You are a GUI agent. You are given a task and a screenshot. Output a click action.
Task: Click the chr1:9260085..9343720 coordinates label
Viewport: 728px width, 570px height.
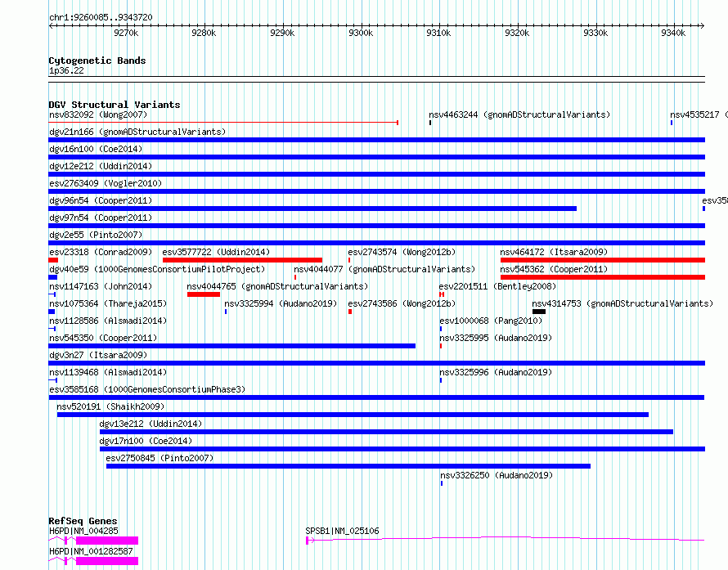point(101,17)
